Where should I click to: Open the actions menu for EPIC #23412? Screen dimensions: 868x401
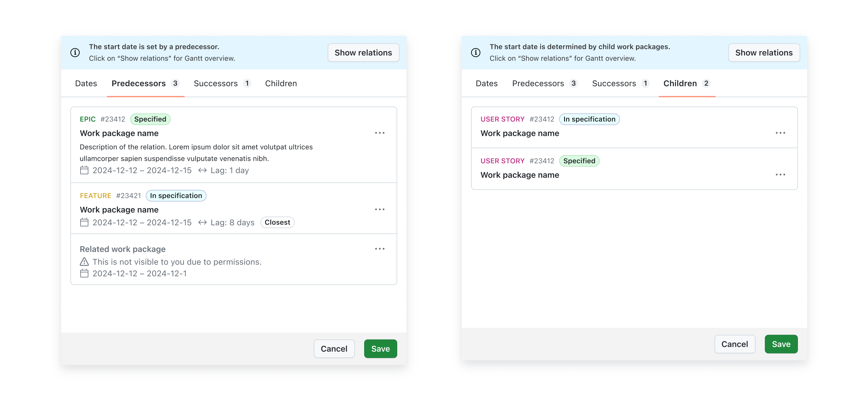click(380, 133)
